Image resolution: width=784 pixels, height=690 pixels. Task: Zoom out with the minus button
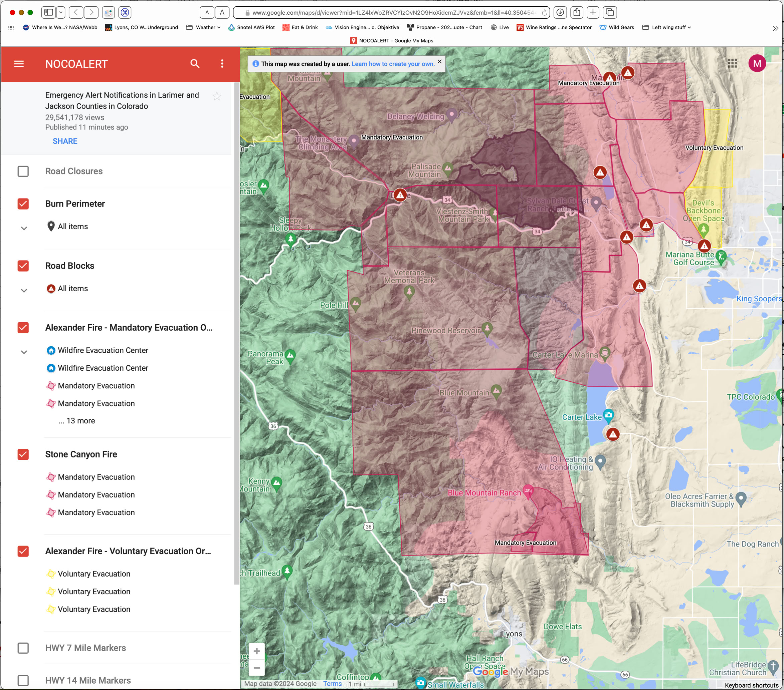256,668
